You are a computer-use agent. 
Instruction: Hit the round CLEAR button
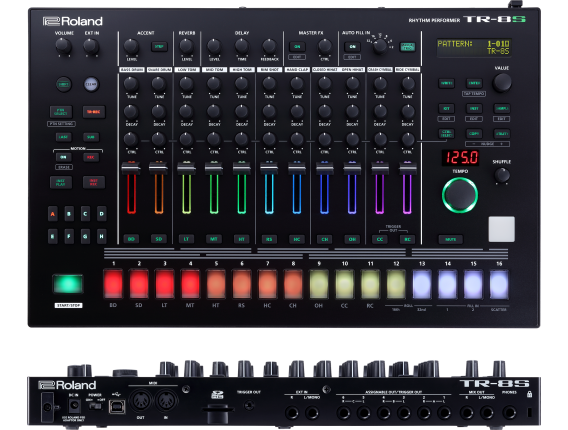(x=91, y=84)
